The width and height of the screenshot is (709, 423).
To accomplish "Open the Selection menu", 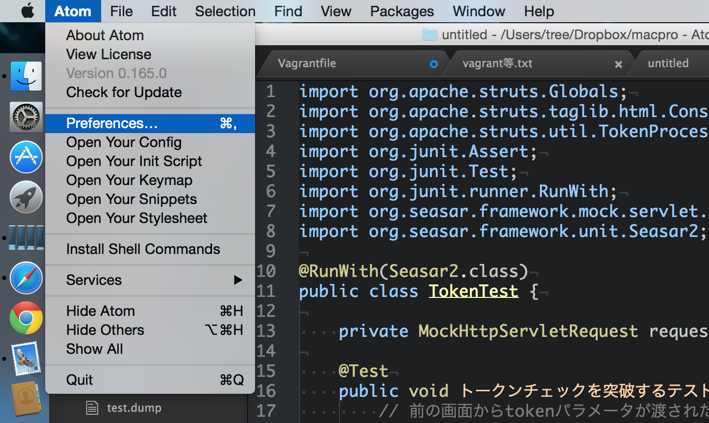I will tap(225, 11).
